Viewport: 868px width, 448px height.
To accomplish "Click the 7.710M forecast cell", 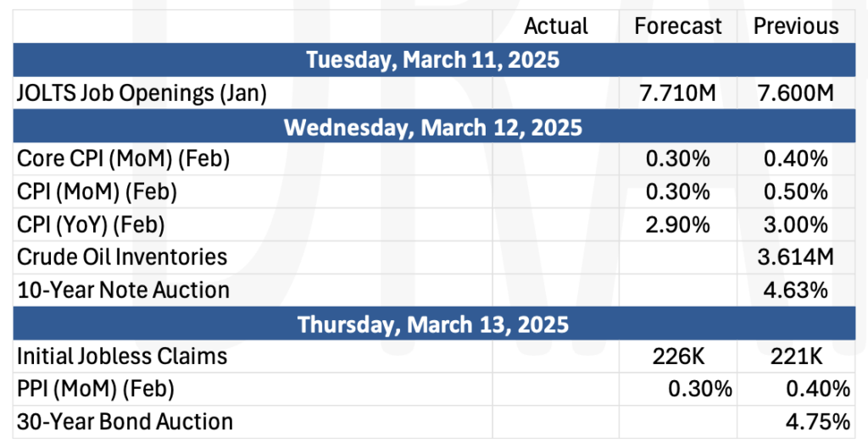I will click(678, 93).
